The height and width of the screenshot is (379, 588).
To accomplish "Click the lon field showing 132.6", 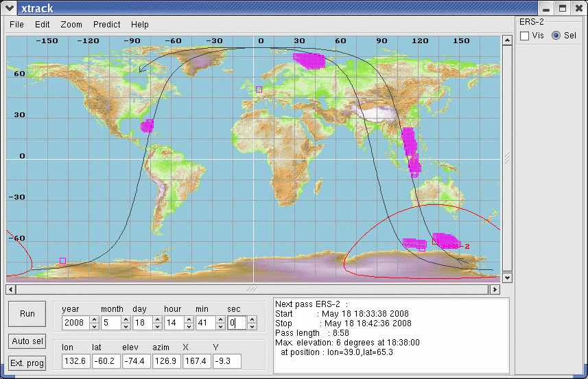I will pyautogui.click(x=75, y=361).
